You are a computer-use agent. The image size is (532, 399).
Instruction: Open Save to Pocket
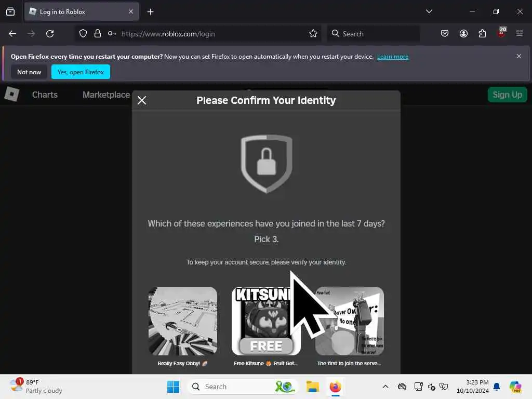point(445,34)
